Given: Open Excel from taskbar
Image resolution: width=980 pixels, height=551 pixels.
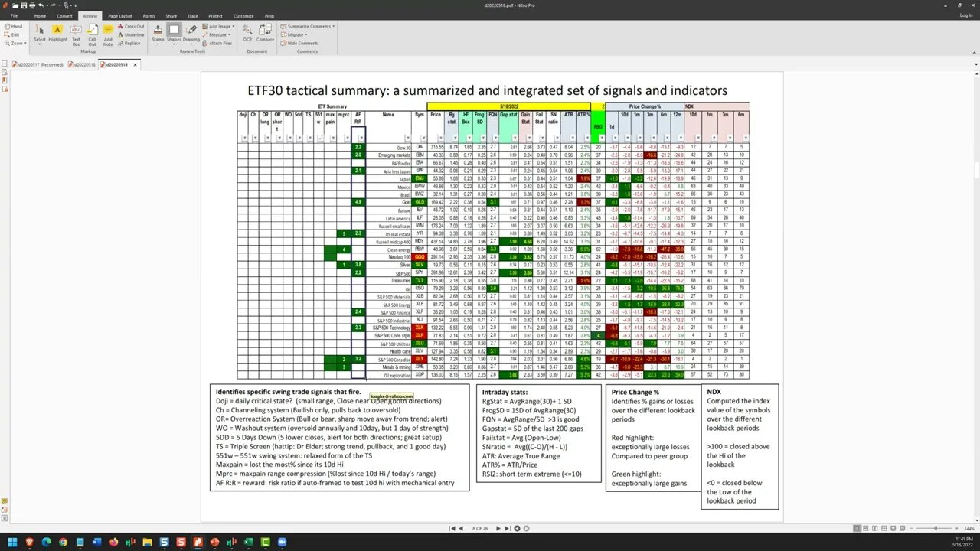Looking at the screenshot, I should (x=248, y=542).
